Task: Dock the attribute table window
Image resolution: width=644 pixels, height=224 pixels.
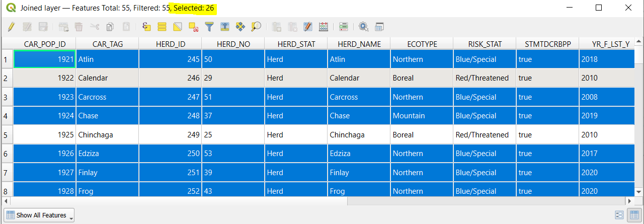Action: (x=379, y=27)
